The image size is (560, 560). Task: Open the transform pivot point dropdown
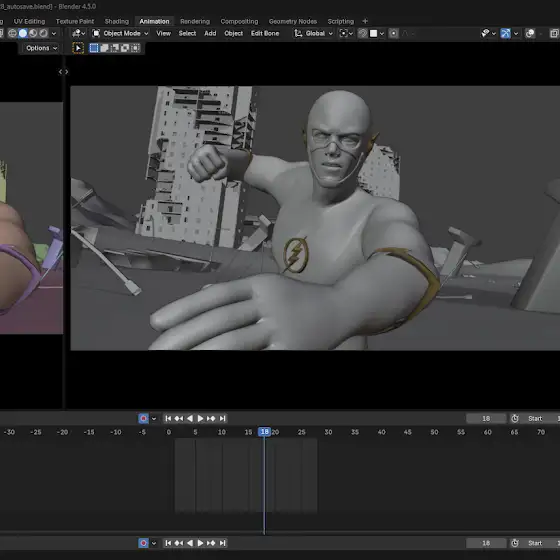pos(346,33)
